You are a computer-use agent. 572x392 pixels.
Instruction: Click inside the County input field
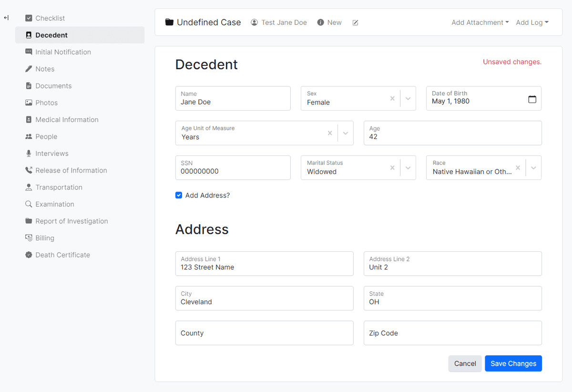point(264,333)
